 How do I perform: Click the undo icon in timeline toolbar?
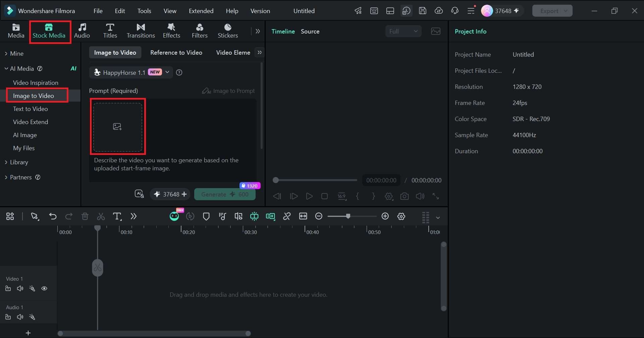coord(53,216)
